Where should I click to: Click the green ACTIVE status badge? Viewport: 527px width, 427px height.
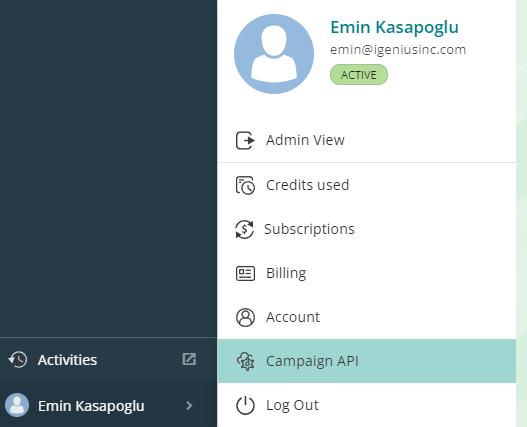[359, 75]
